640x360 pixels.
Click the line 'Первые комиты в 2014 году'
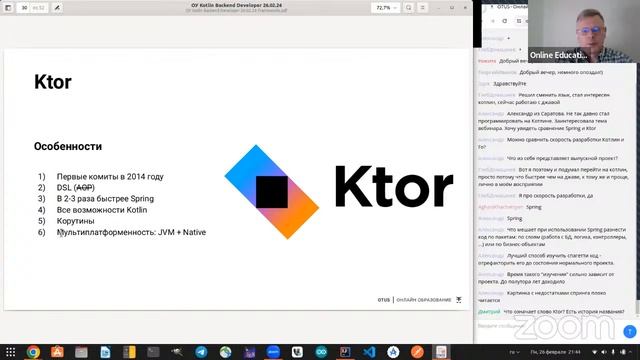110,176
